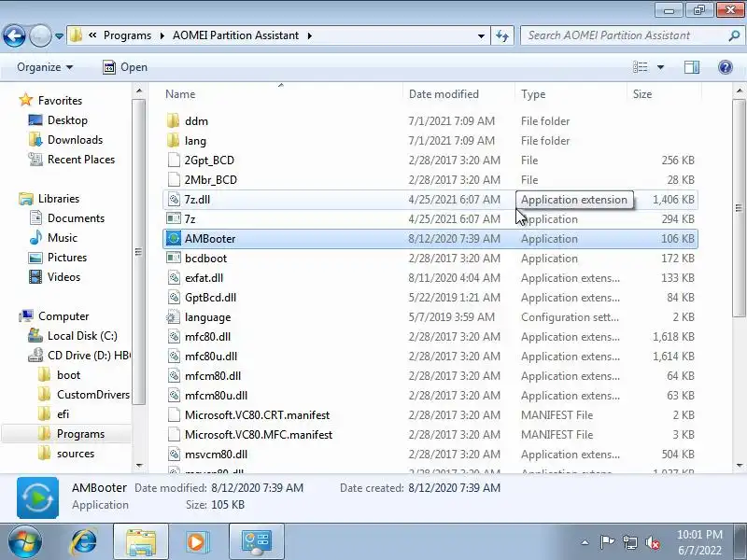Select the exfat.dll file icon
The height and width of the screenshot is (560, 747).
point(174,277)
